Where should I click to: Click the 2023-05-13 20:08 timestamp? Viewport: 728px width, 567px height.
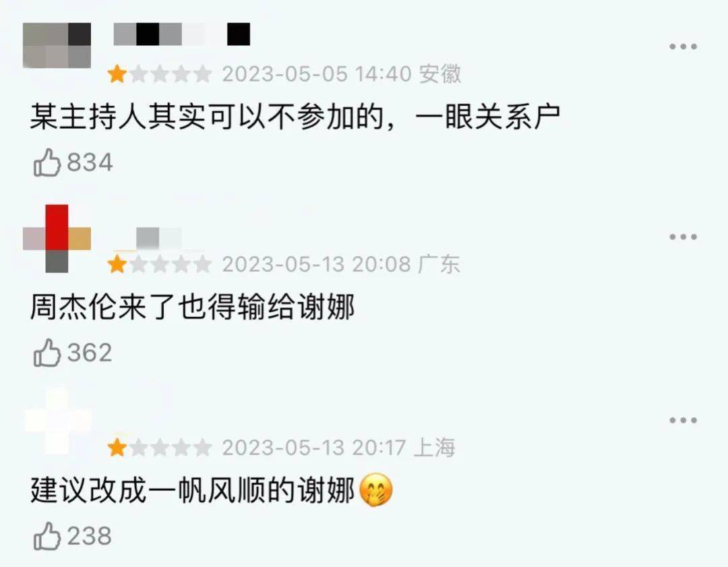coord(317,265)
